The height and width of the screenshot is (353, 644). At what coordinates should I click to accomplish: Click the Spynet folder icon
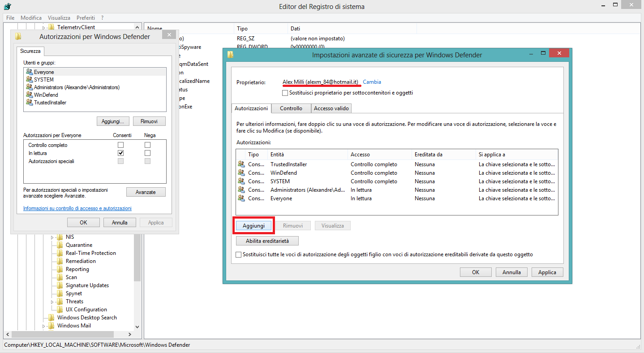[60, 293]
